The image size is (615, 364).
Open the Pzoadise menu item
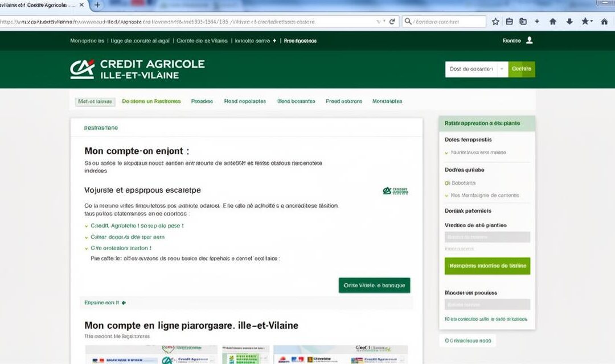pos(202,101)
